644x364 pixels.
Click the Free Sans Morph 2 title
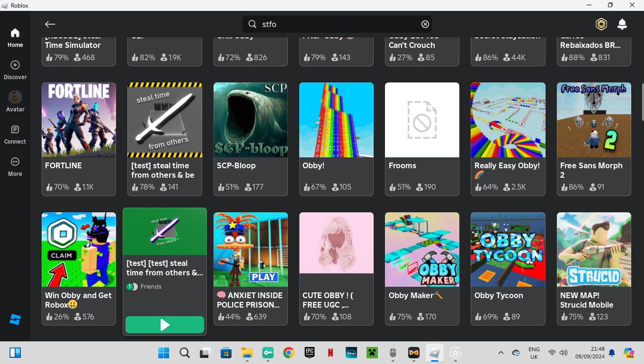[x=591, y=170]
